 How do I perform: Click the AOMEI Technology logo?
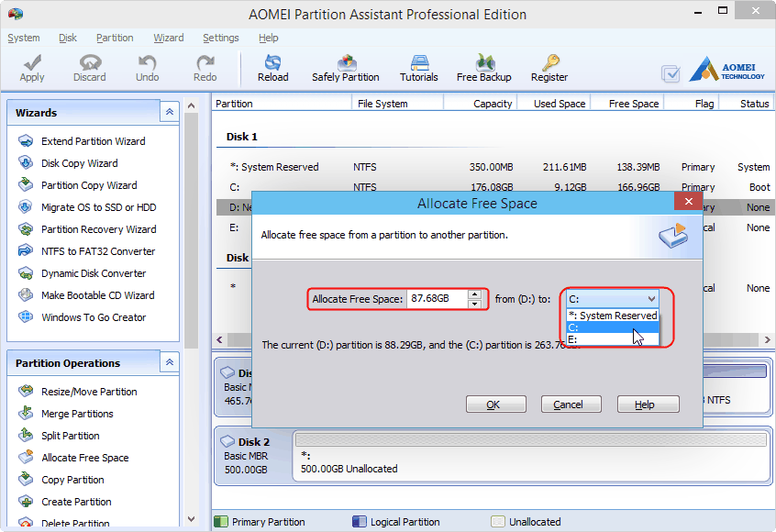point(727,70)
